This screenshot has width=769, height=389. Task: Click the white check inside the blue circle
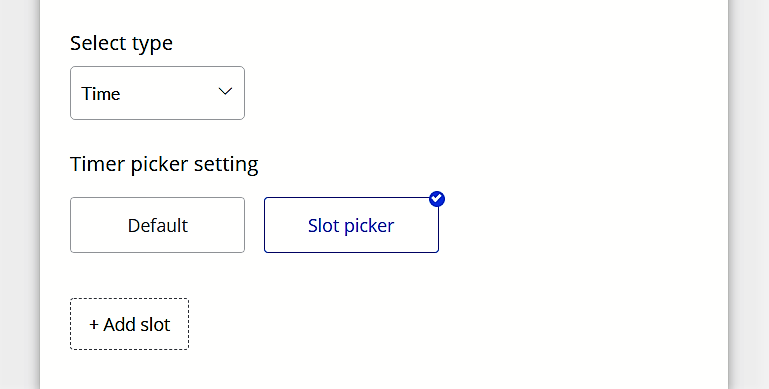436,199
